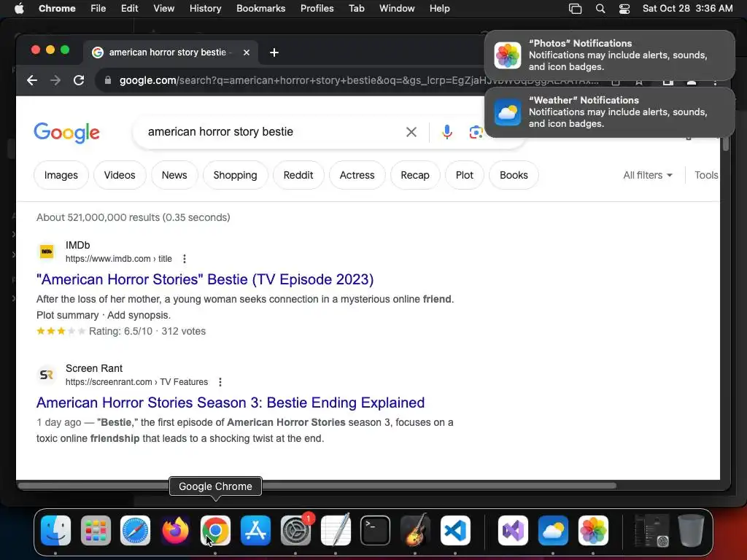The height and width of the screenshot is (560, 747).
Task: Launch Firefox from the dock
Action: (x=175, y=530)
